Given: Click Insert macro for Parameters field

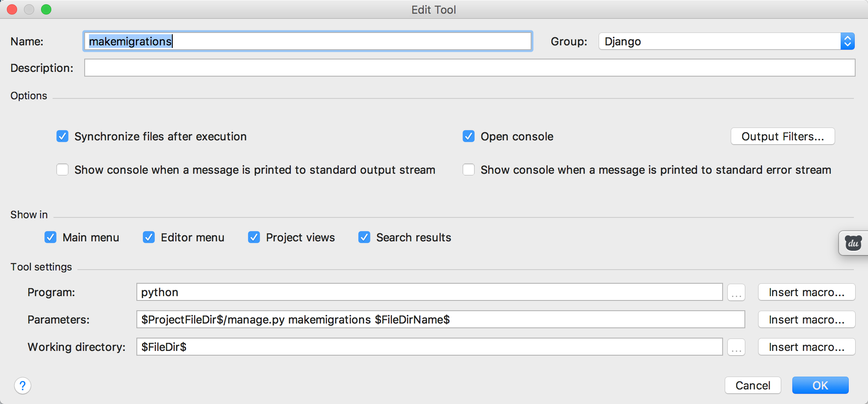Looking at the screenshot, I should 806,320.
